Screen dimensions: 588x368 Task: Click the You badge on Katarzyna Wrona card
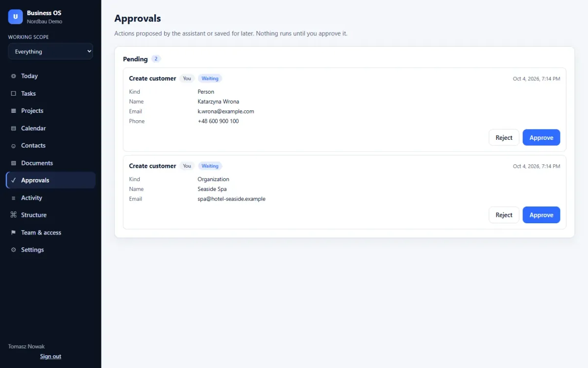pyautogui.click(x=187, y=79)
